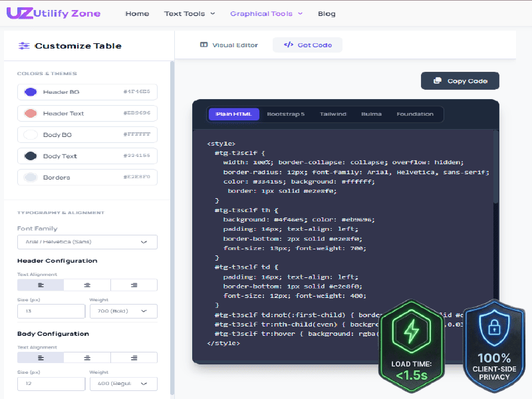Image resolution: width=532 pixels, height=399 pixels.
Task: Open the Font Family dropdown
Action: click(x=87, y=241)
